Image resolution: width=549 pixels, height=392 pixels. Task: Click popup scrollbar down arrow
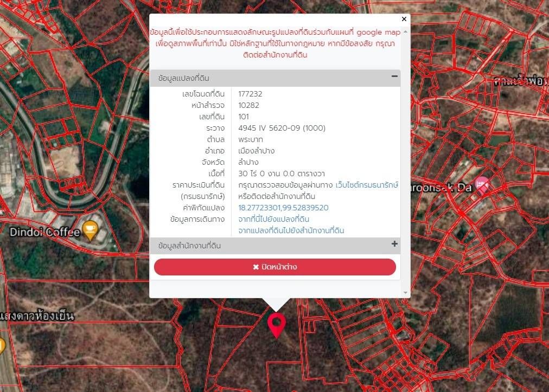pyautogui.click(x=405, y=293)
